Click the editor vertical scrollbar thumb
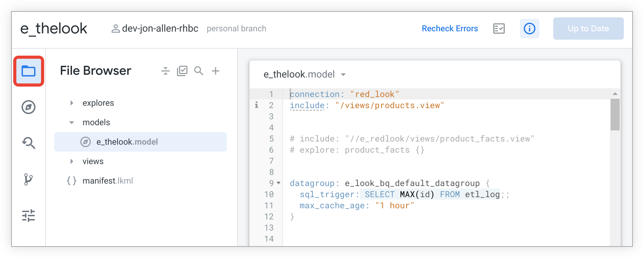This screenshot has height=258, width=644. [615, 115]
